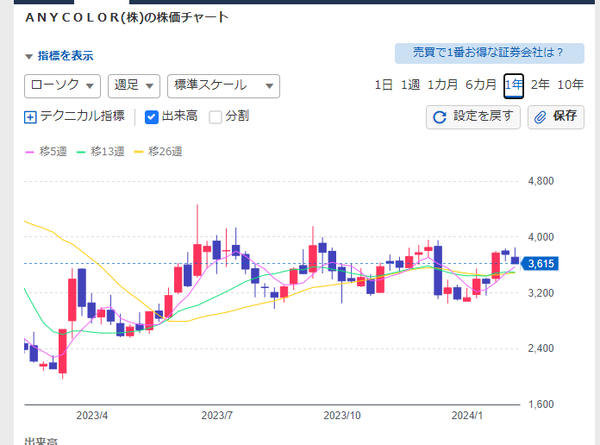
Task: Click the 2024/1 date axis label
Action: click(x=467, y=415)
